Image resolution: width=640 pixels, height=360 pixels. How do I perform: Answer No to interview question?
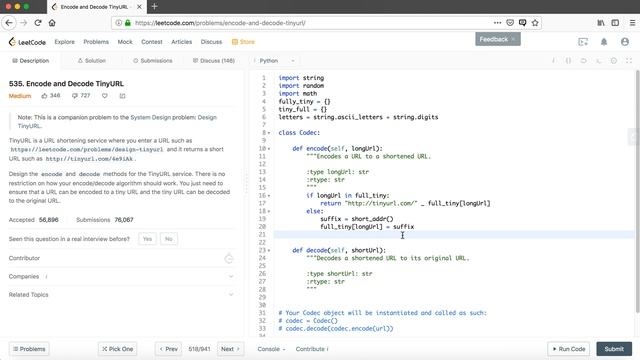(169, 239)
